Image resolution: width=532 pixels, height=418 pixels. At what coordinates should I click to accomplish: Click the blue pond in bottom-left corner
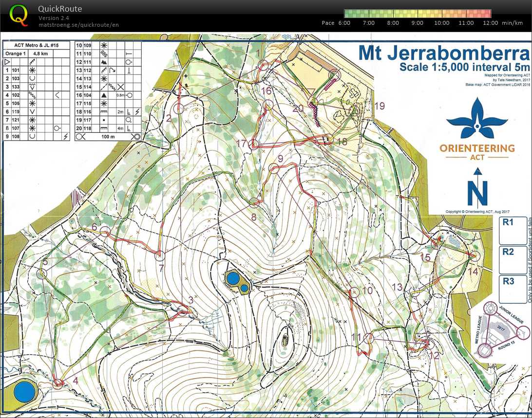point(22,392)
